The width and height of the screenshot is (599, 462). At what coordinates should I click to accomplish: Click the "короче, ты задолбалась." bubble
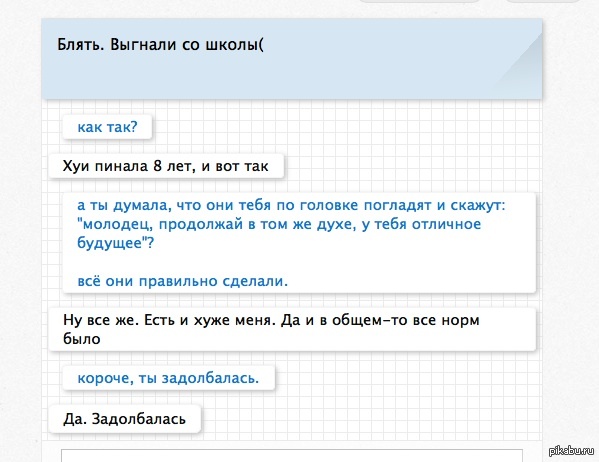(168, 378)
